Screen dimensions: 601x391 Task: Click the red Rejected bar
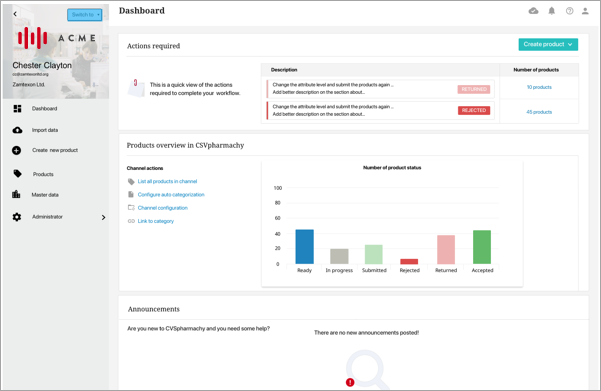[x=409, y=261]
